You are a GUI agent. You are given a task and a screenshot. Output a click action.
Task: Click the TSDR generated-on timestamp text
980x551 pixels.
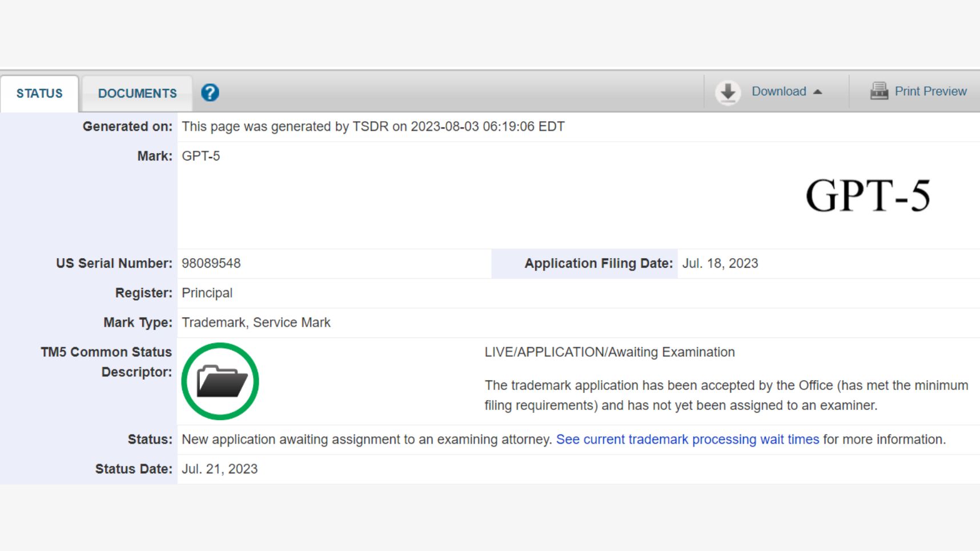[373, 126]
